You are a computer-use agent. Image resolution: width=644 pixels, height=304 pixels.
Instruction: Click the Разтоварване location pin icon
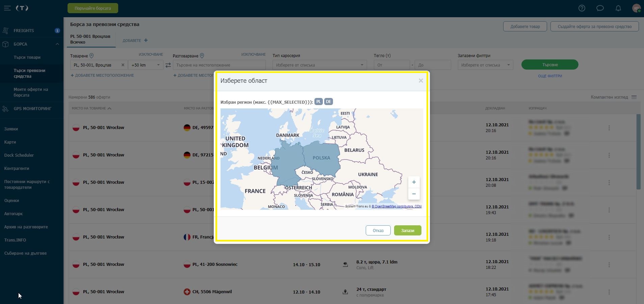coord(202,56)
